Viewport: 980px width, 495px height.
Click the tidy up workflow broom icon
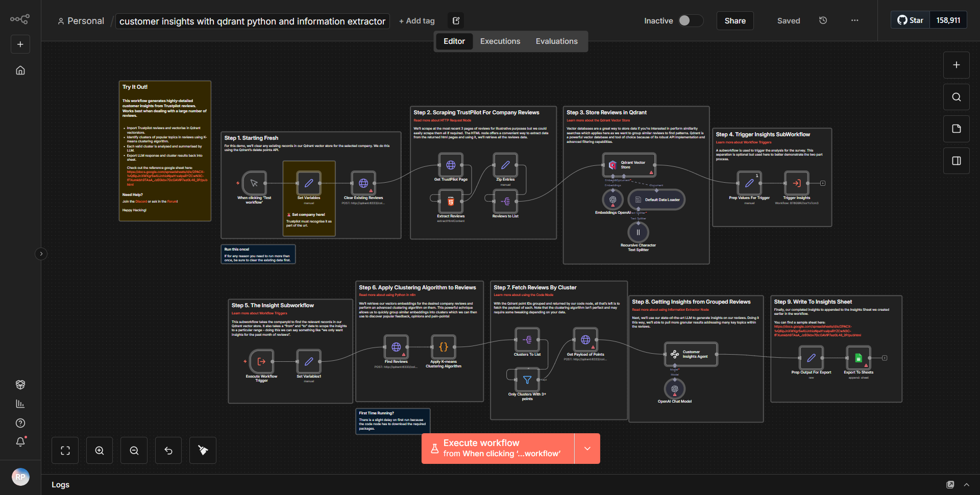[203, 450]
